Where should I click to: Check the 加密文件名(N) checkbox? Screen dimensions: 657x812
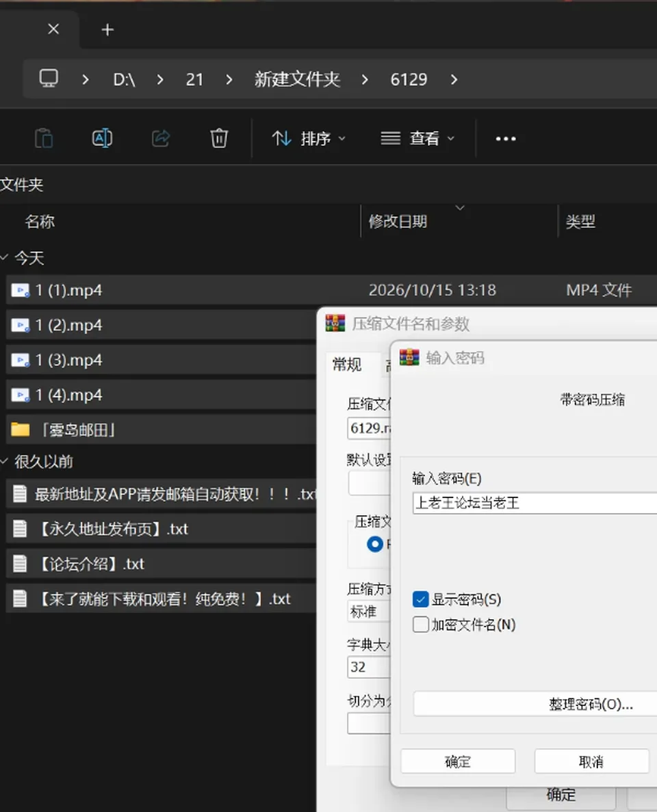tap(421, 625)
